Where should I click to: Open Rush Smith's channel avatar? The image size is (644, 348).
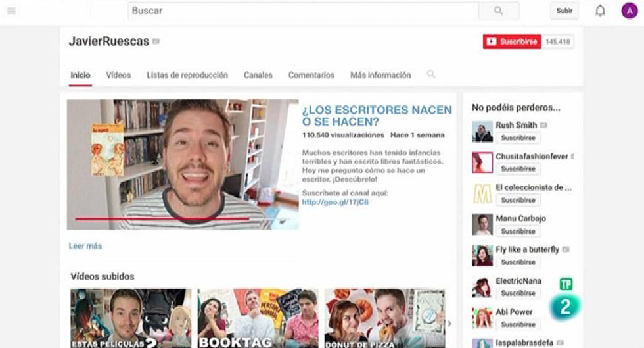coord(482,132)
